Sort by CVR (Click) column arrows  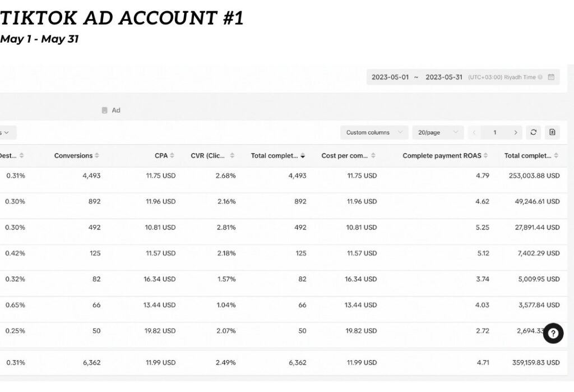tap(232, 156)
